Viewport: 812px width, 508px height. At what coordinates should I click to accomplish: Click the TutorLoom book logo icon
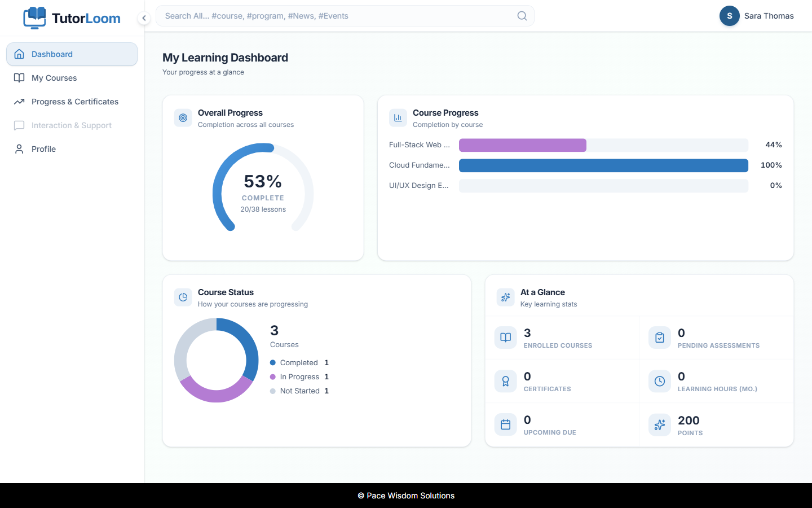34,17
